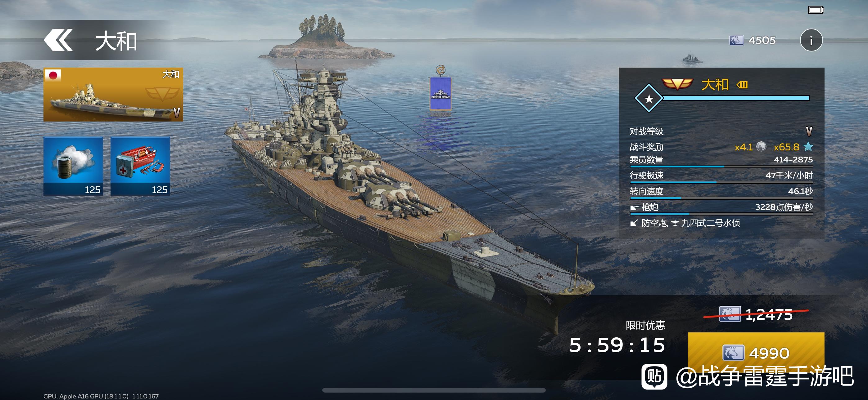Click the blue ship experience progress bar

pos(736,98)
